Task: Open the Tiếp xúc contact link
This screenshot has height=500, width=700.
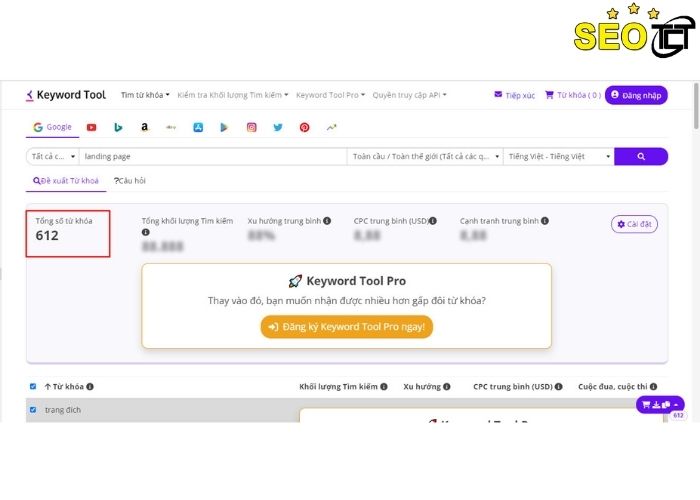Action: click(x=514, y=95)
